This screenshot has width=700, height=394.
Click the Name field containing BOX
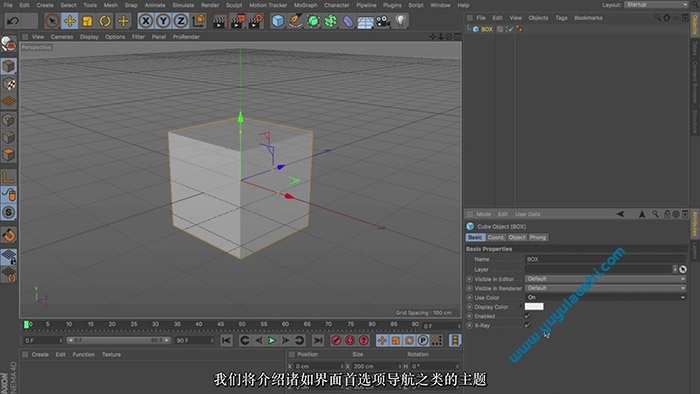tap(605, 259)
